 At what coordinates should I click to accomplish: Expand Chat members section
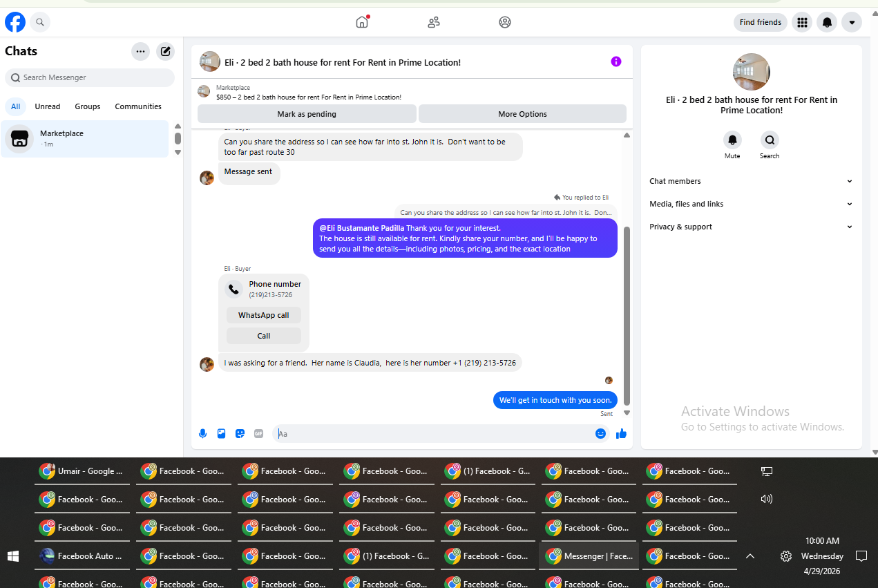751,181
